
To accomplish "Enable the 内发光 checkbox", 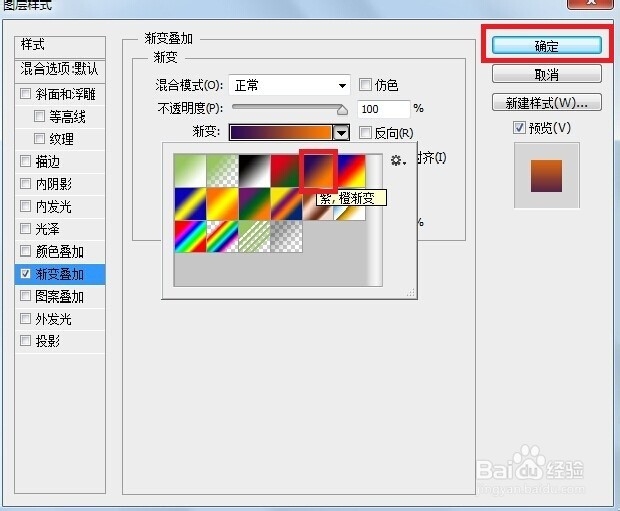I will 25,206.
